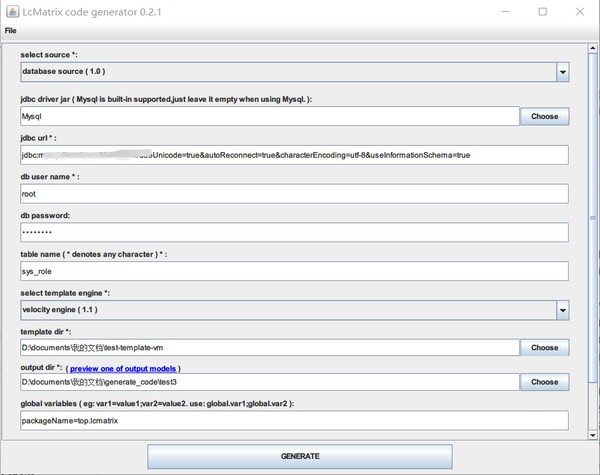Click the table name field with sys_role
Viewport: 600px width, 475px height.
(x=294, y=271)
